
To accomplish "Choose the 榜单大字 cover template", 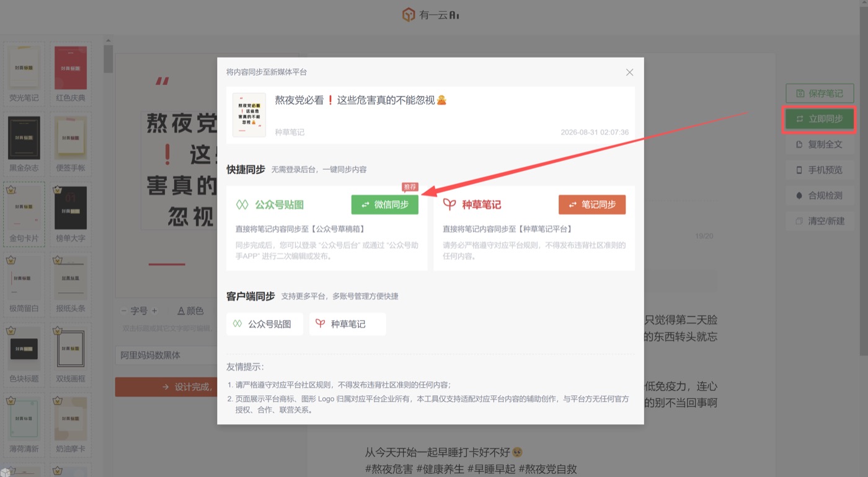I will click(x=71, y=214).
